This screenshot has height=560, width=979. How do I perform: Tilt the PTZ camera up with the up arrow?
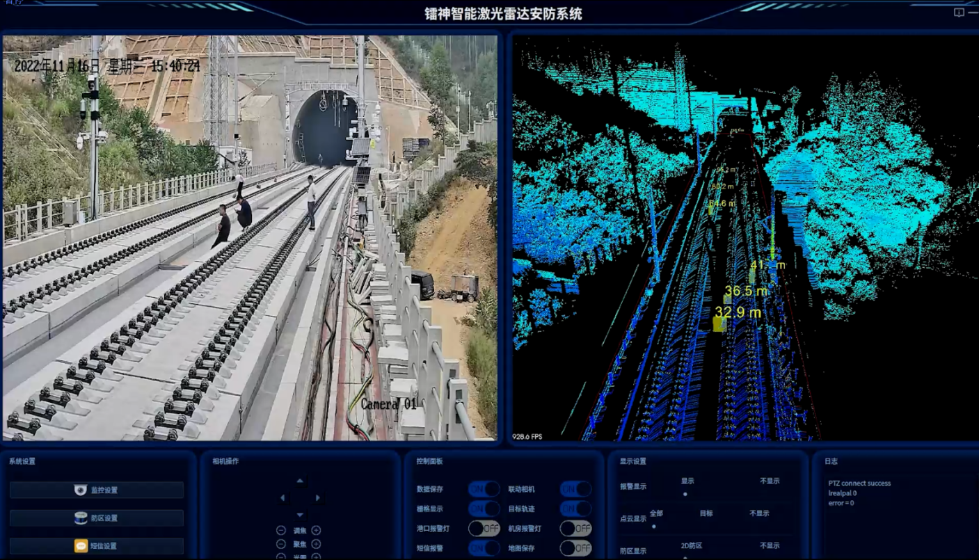coord(300,481)
